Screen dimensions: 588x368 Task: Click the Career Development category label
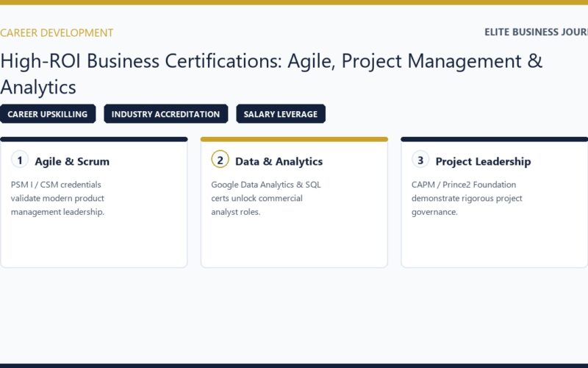tap(57, 32)
